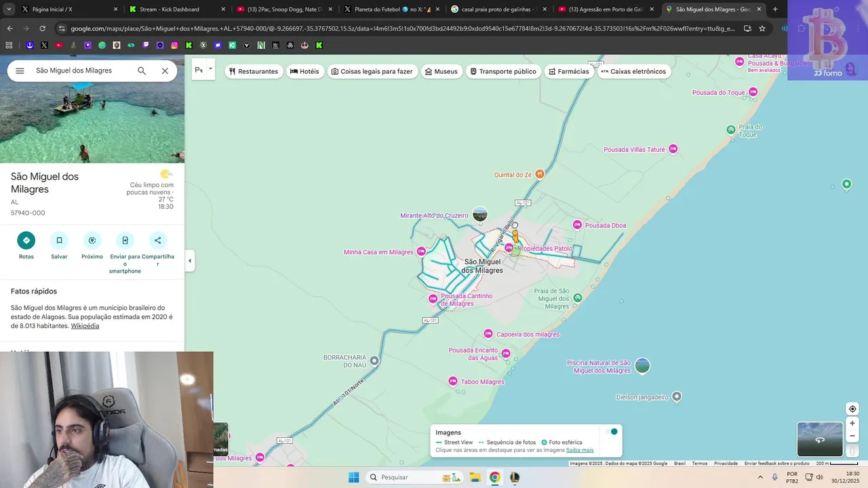Click the Praia de São Miguel dos Milagres marker

[x=578, y=298]
